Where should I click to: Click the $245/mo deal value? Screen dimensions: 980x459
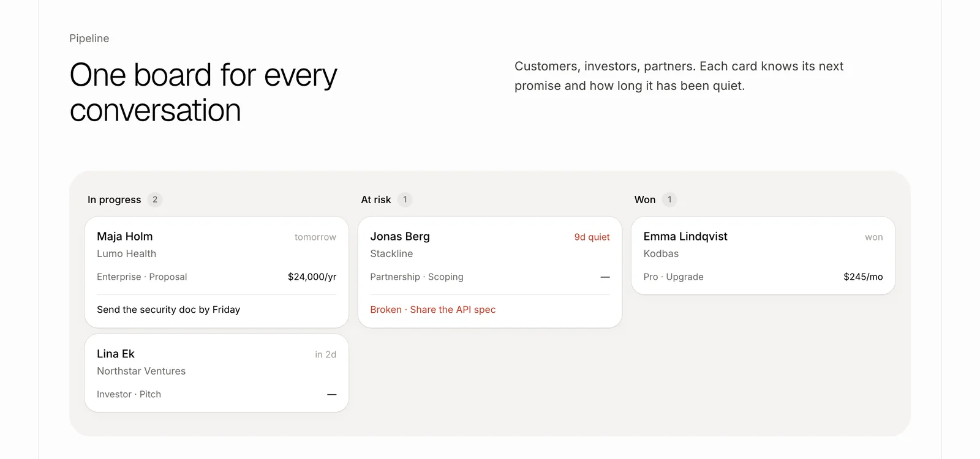pos(863,277)
